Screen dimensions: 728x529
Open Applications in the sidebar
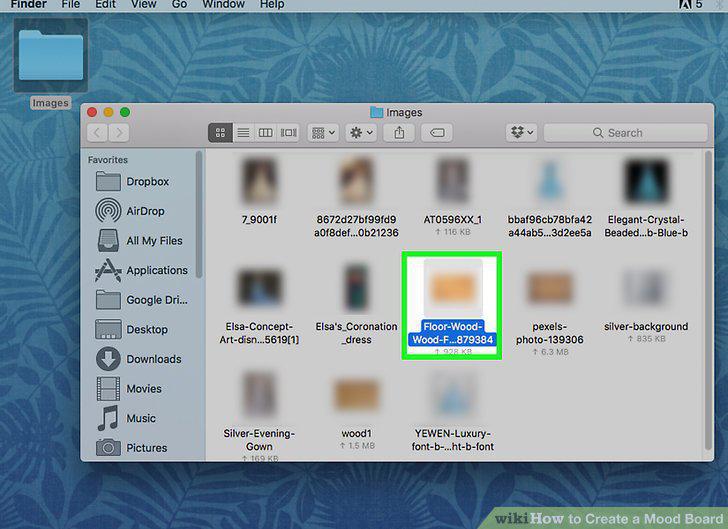pos(142,270)
